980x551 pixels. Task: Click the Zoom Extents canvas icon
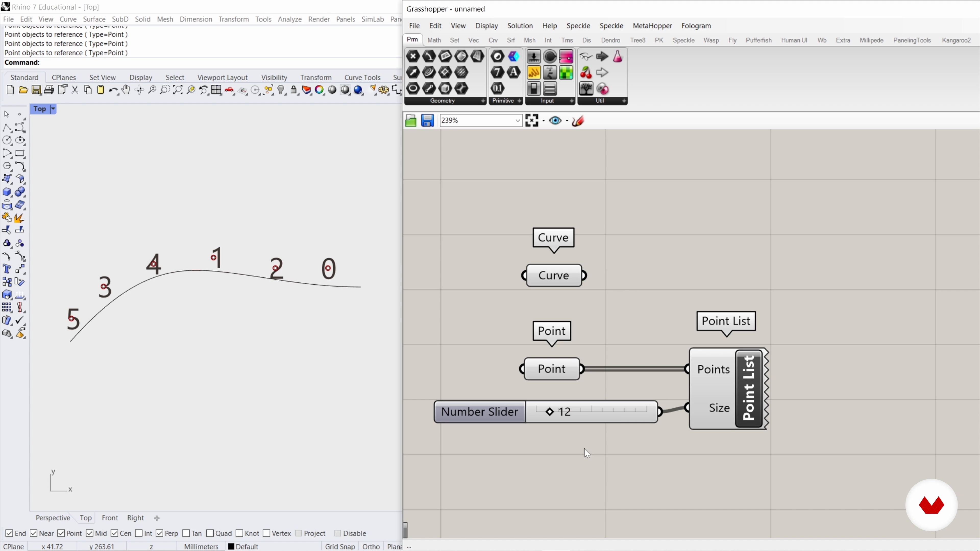[x=532, y=121]
